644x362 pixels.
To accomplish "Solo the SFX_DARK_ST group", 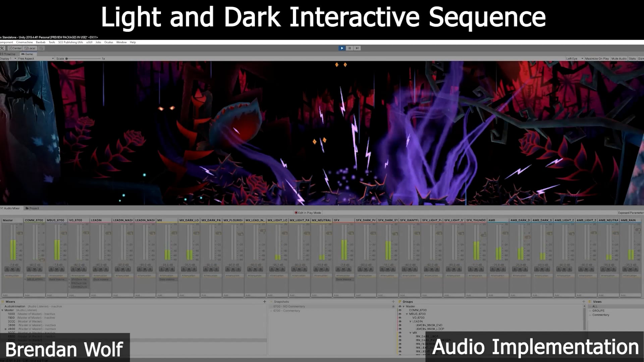I will coord(382,269).
